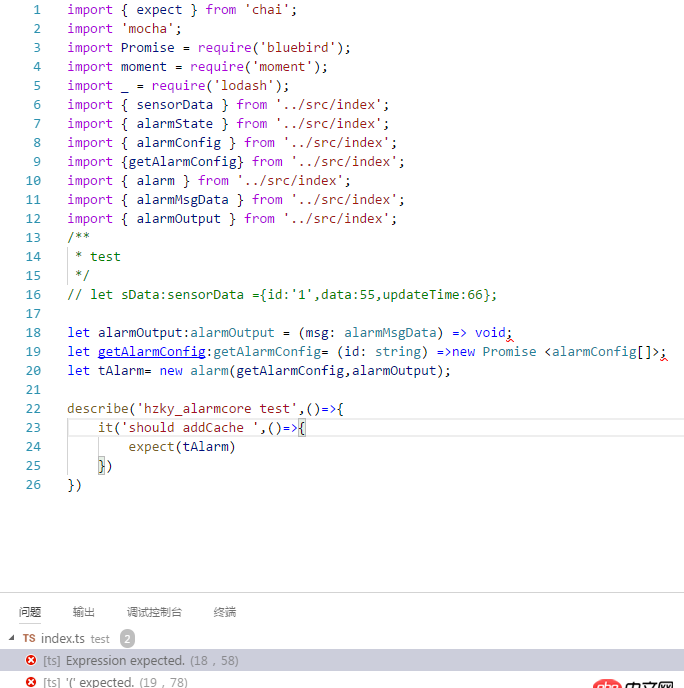This screenshot has height=688, width=684.
Task: Click the 'chai' string on line 1
Action: pyautogui.click(x=267, y=10)
